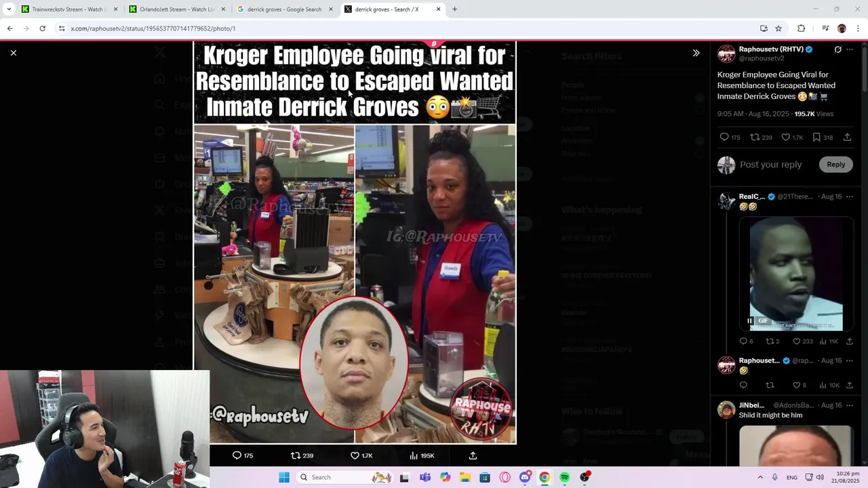Show hidden tray icons chevron

pyautogui.click(x=759, y=477)
